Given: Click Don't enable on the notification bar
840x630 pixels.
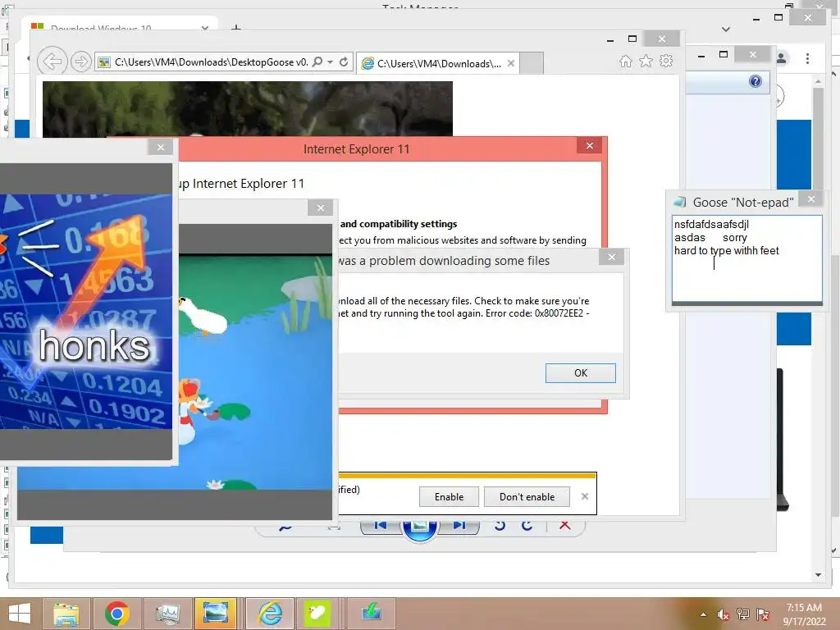Looking at the screenshot, I should coord(527,496).
